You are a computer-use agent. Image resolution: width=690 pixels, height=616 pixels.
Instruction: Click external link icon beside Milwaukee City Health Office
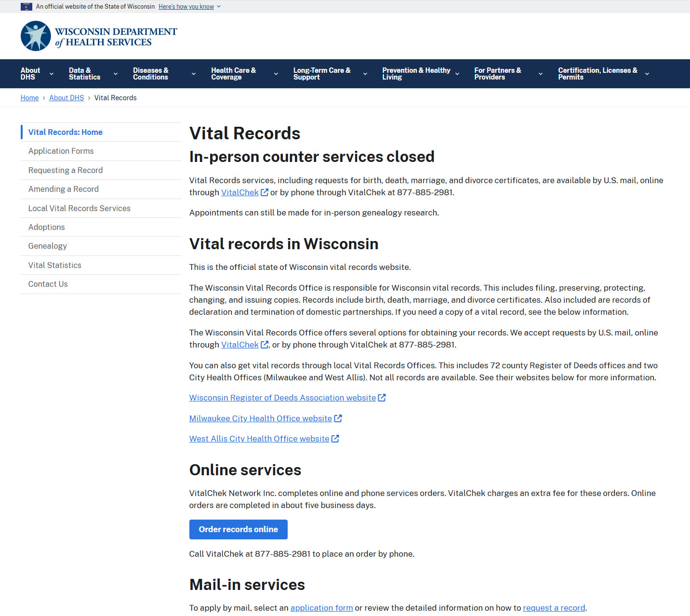coord(338,418)
